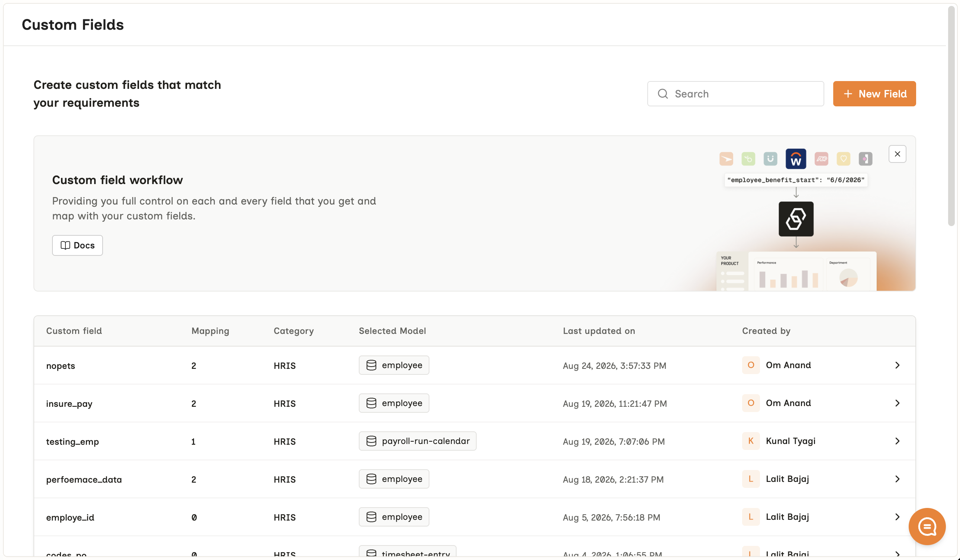960x560 pixels.
Task: Open the chat support bubble
Action: [927, 527]
